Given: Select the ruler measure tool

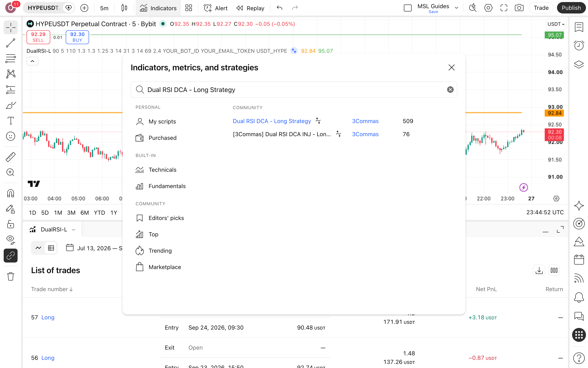Looking at the screenshot, I should click(11, 157).
